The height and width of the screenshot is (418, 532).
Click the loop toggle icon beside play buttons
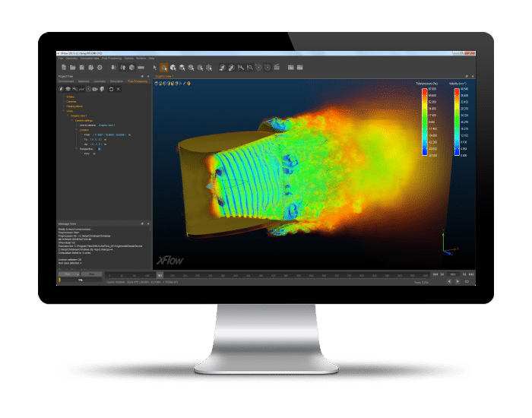pyautogui.click(x=467, y=282)
